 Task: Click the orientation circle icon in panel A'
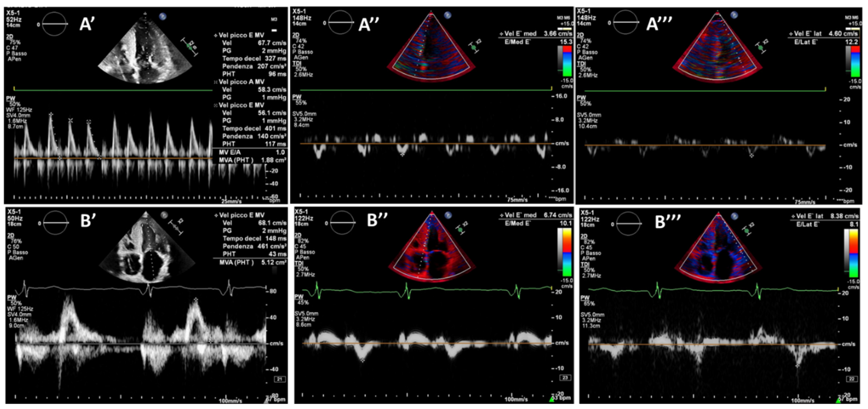click(54, 24)
